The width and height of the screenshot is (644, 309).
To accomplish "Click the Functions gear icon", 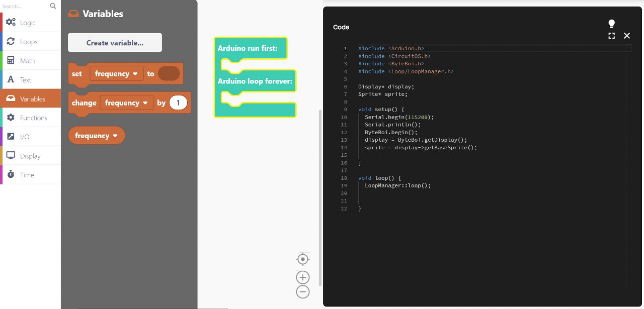I will [x=11, y=118].
